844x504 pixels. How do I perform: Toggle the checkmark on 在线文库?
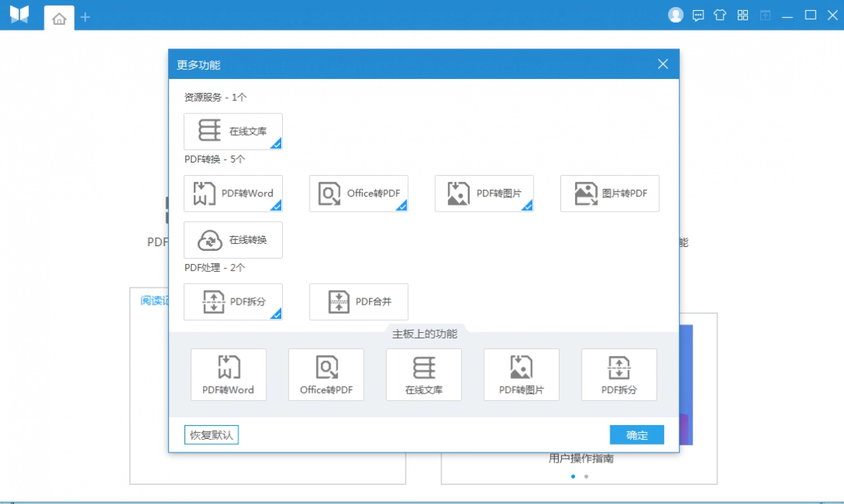[277, 145]
